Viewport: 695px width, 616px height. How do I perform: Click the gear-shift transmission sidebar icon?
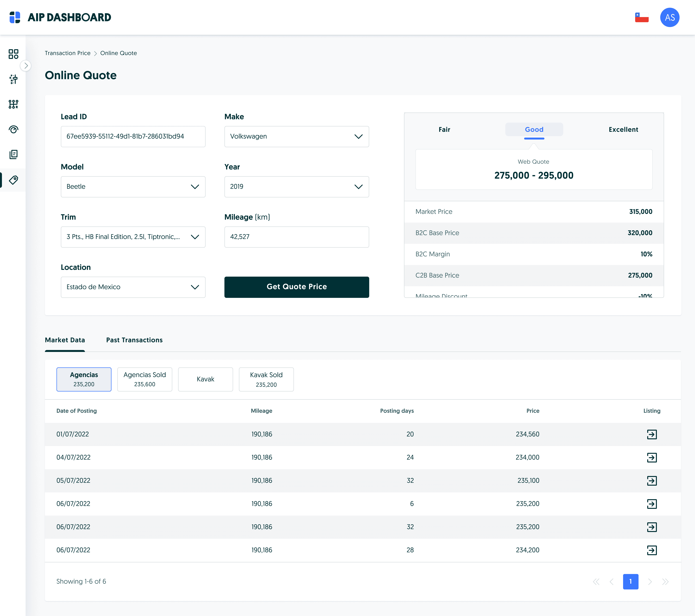[13, 104]
